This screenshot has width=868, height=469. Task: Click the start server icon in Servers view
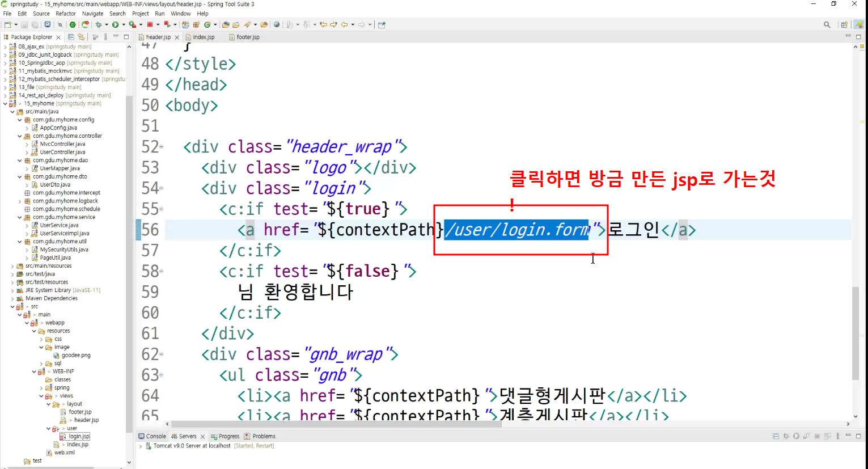coord(796,436)
